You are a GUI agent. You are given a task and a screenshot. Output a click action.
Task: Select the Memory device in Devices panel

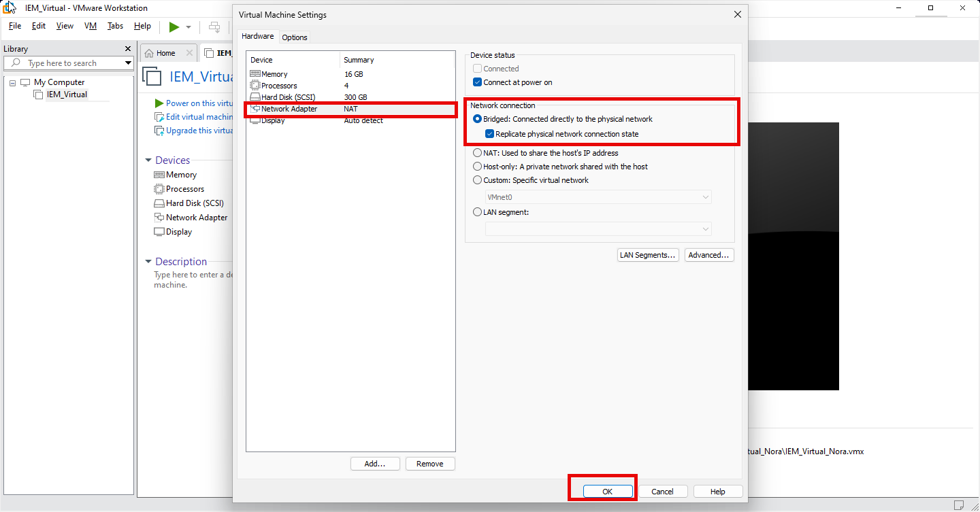(180, 174)
